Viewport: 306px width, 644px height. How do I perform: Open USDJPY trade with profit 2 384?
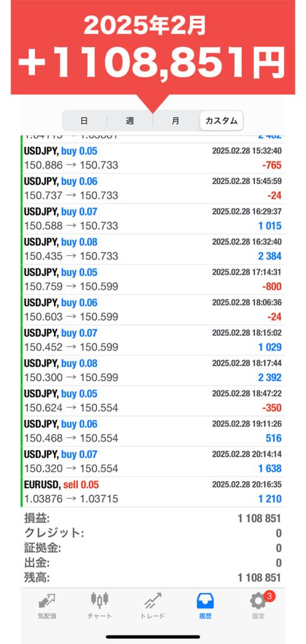coord(153,249)
